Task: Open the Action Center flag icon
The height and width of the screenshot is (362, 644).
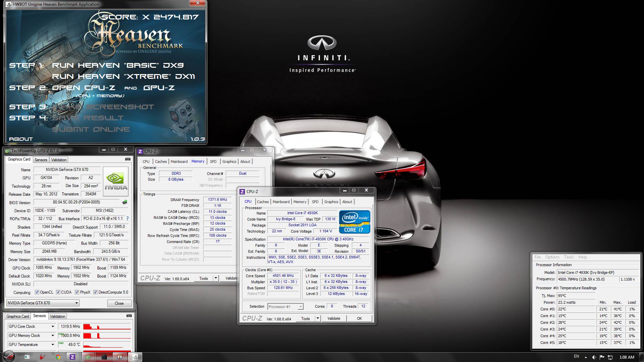Action: tap(602, 357)
